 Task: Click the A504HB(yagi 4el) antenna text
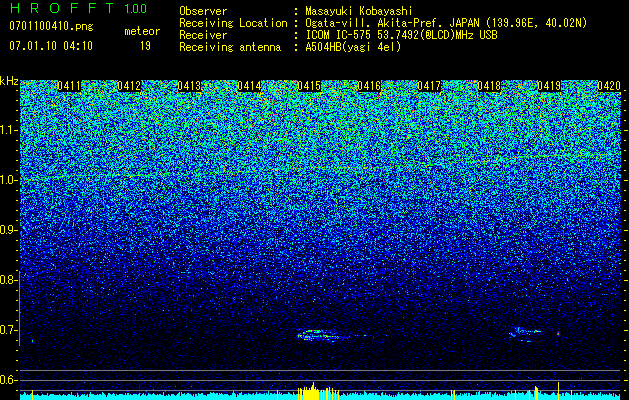[x=353, y=47]
